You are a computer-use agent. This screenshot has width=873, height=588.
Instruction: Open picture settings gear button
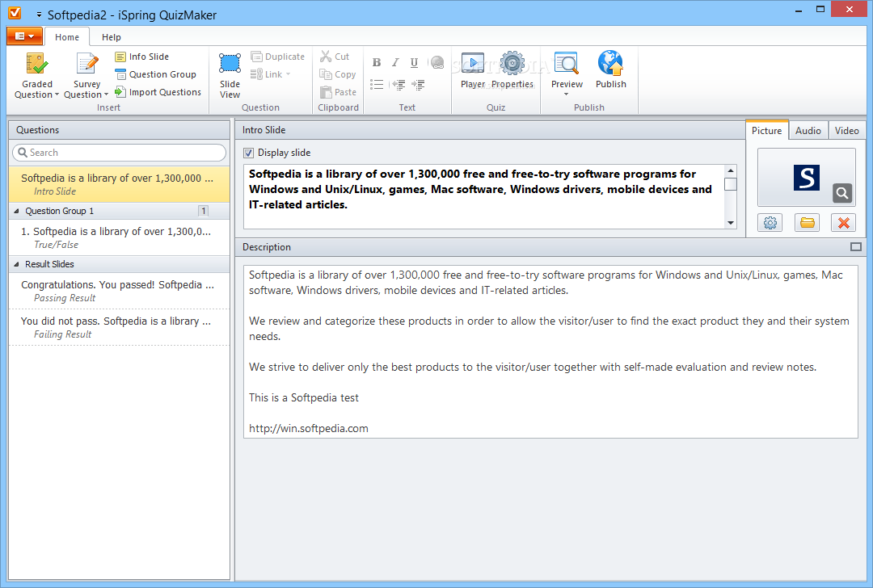(770, 223)
